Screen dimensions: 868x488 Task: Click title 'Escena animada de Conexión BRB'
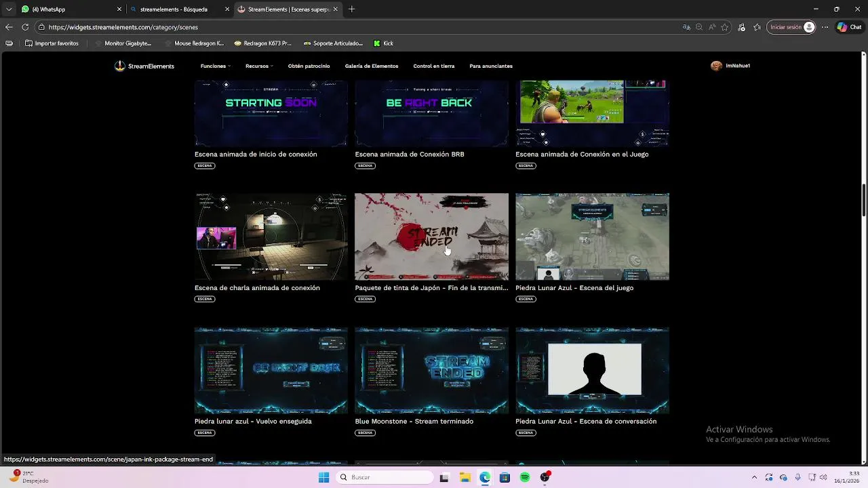click(410, 154)
